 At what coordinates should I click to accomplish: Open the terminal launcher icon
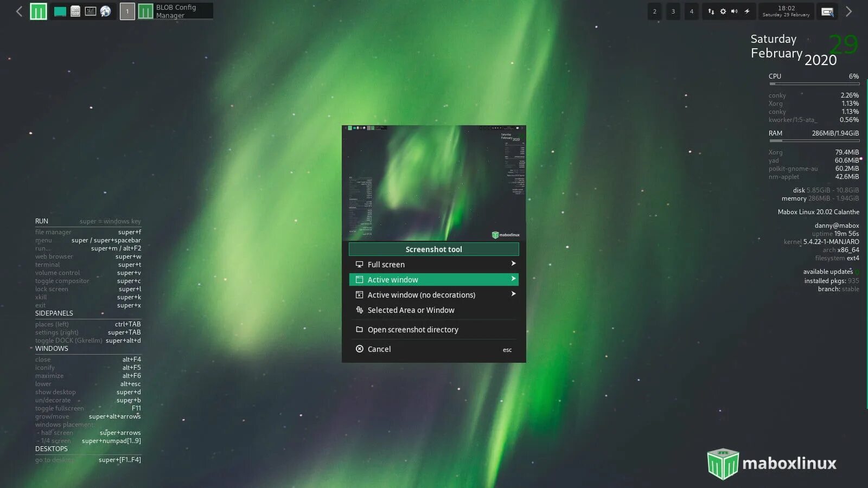pos(91,11)
